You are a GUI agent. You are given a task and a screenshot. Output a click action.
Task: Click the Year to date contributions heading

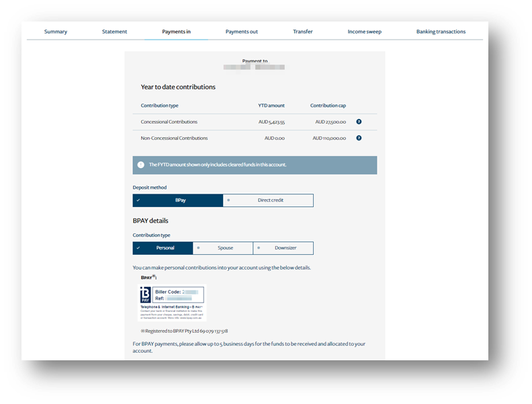178,87
